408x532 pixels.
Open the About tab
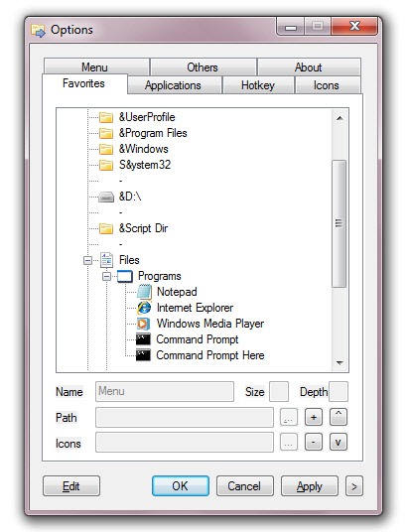tap(309, 66)
